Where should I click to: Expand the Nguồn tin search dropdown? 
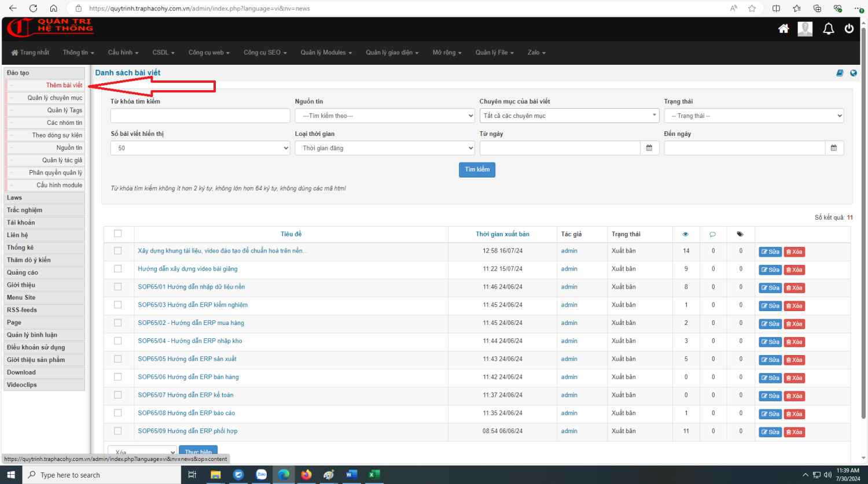click(x=384, y=116)
